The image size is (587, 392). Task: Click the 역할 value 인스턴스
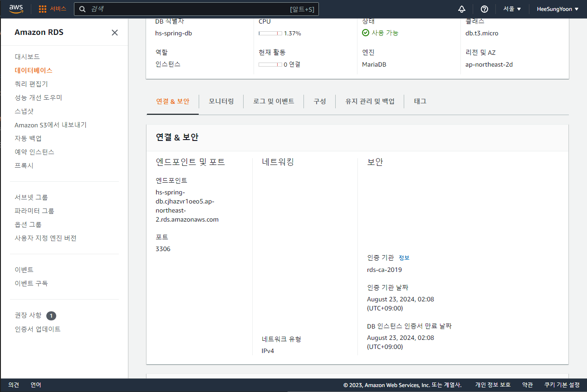[x=168, y=64]
